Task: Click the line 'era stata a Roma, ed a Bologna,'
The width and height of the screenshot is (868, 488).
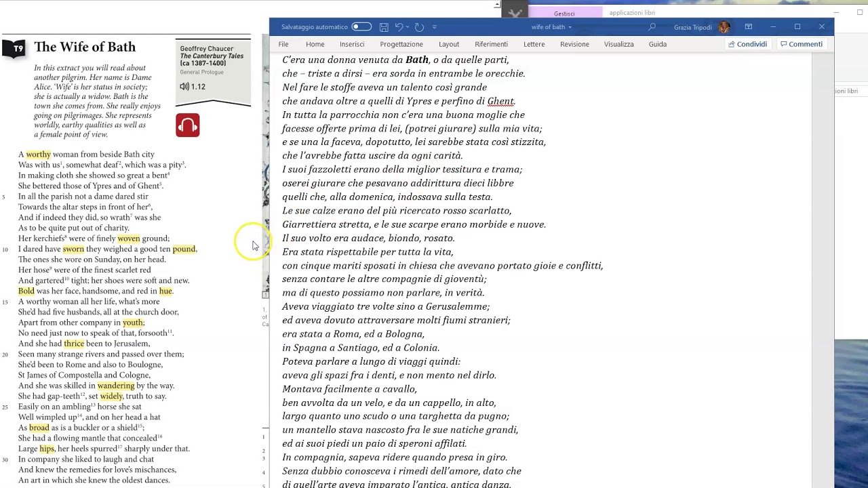Action: pos(353,334)
